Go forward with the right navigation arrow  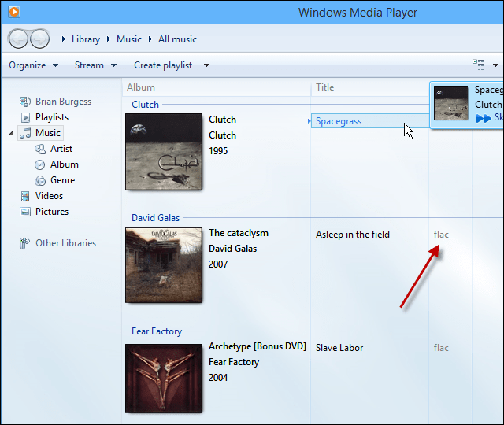pyautogui.click(x=40, y=39)
